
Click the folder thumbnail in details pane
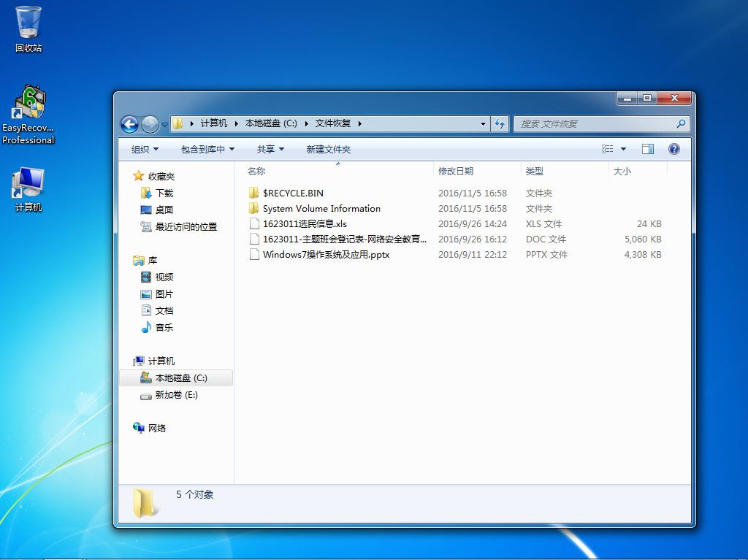(145, 503)
